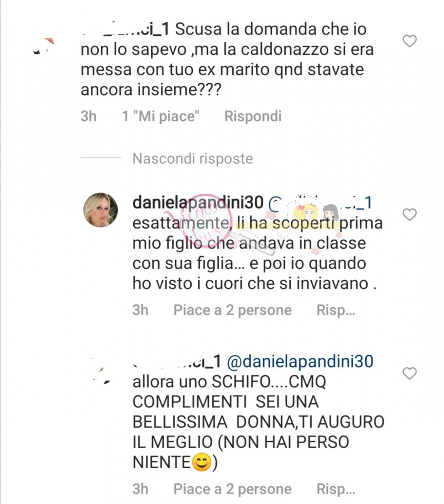Reply to danielapandini30's comment via Risp...
The width and height of the screenshot is (444, 504).
pyautogui.click(x=336, y=310)
